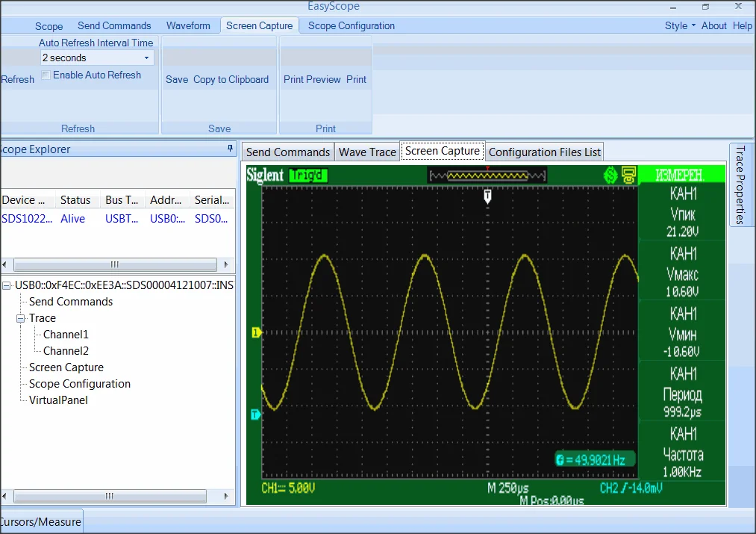Enable Auto Refresh checkbox
Screen dimensions: 756x534
point(46,75)
